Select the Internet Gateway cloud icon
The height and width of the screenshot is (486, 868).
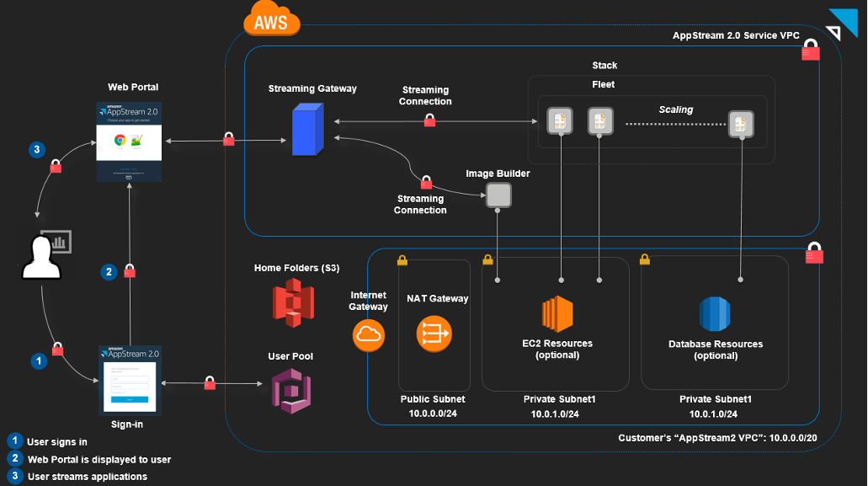click(368, 335)
